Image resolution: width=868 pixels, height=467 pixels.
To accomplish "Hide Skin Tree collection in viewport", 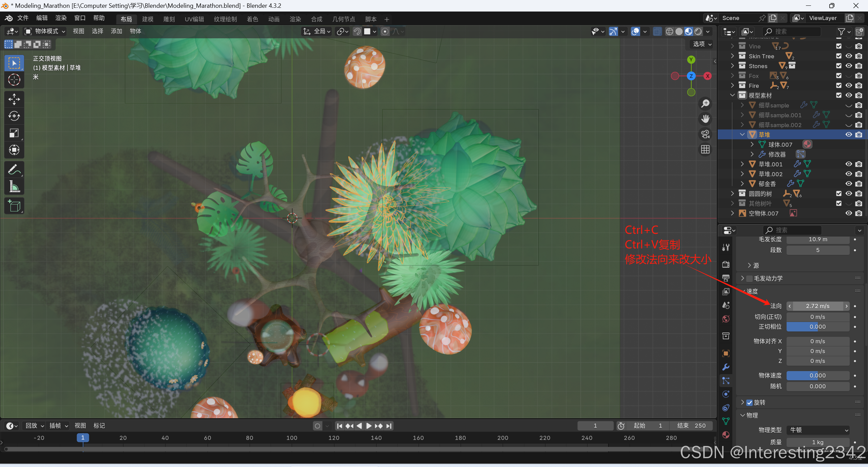I will click(849, 56).
